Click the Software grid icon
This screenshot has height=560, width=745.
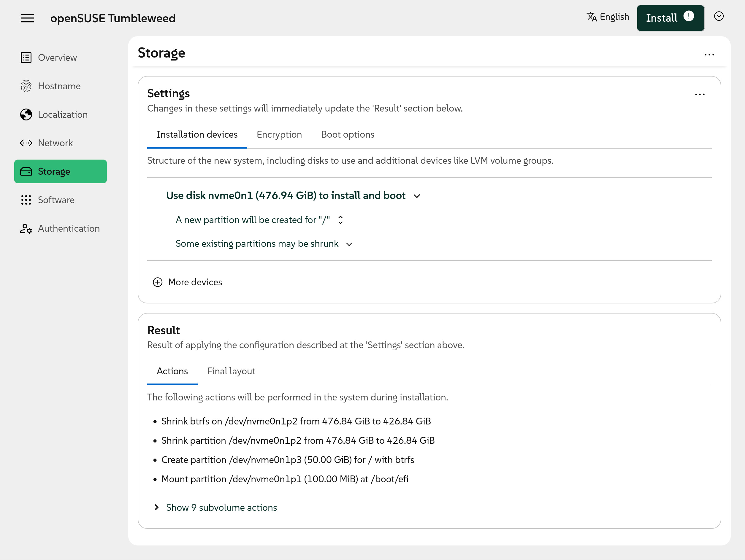26,200
